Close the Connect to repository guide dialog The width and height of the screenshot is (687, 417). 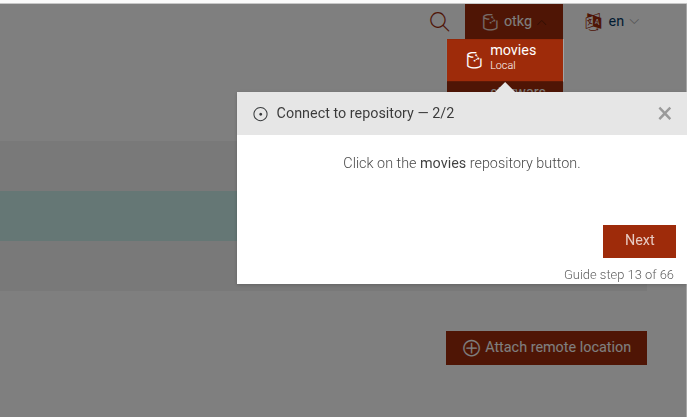pos(665,113)
